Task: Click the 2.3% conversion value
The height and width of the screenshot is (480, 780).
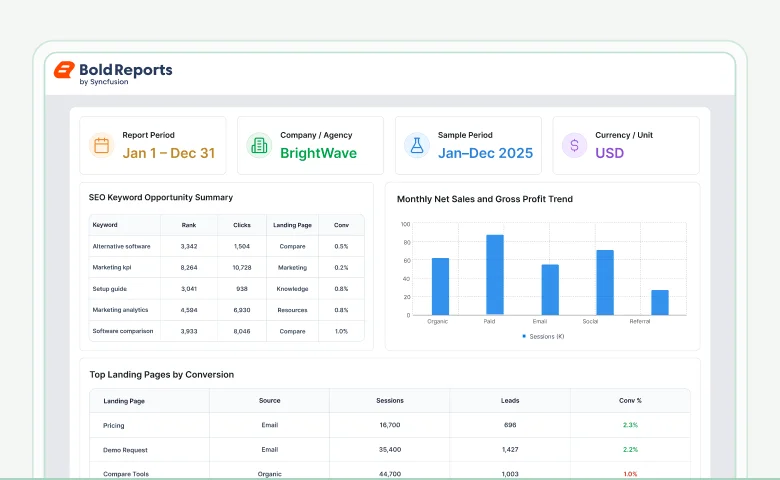Action: [630, 425]
